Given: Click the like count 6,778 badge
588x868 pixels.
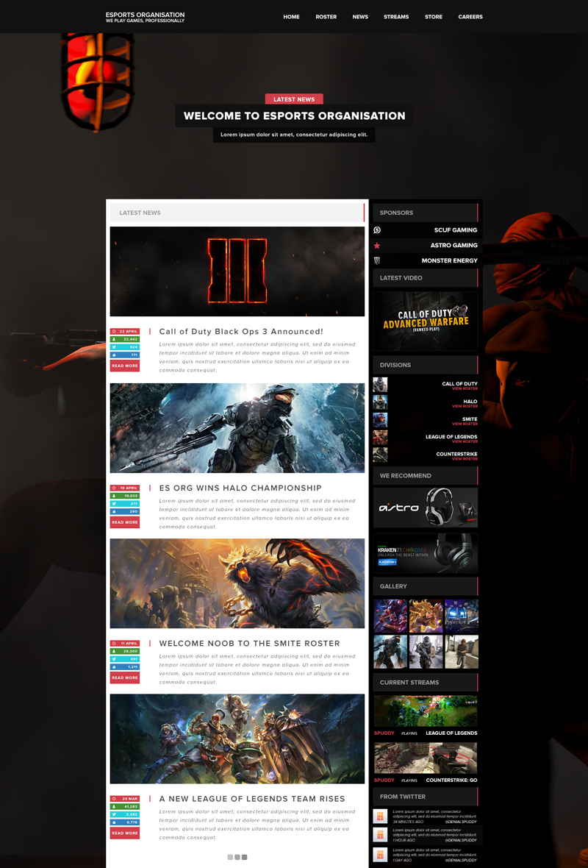Looking at the screenshot, I should [124, 822].
